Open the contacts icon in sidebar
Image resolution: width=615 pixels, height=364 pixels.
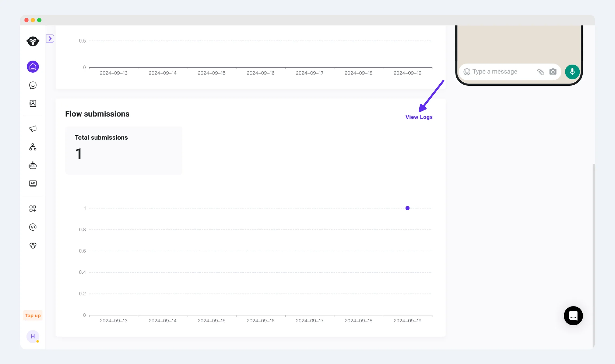33,103
